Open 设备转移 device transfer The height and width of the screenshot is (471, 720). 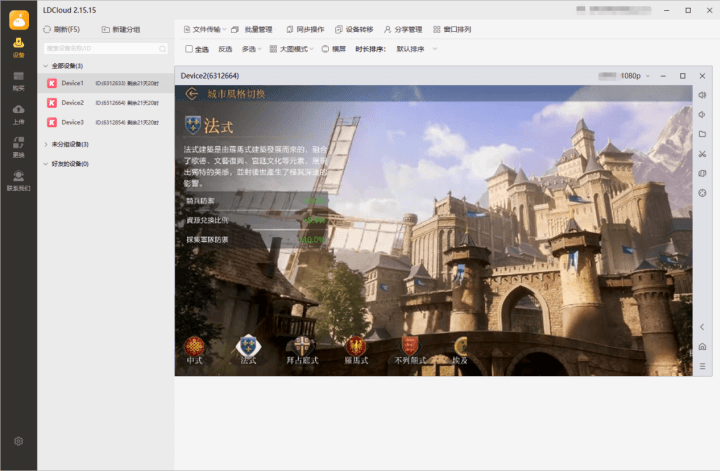click(354, 29)
